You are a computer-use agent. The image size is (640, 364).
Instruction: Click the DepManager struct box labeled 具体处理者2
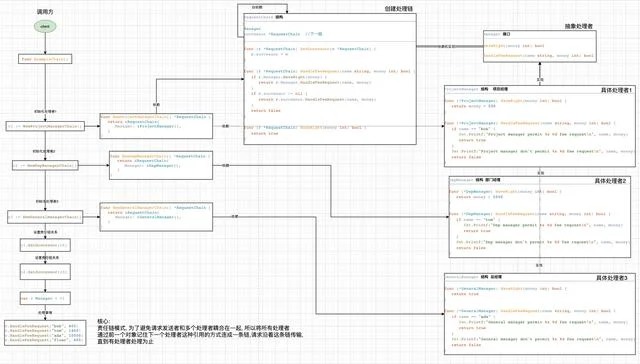pos(540,217)
